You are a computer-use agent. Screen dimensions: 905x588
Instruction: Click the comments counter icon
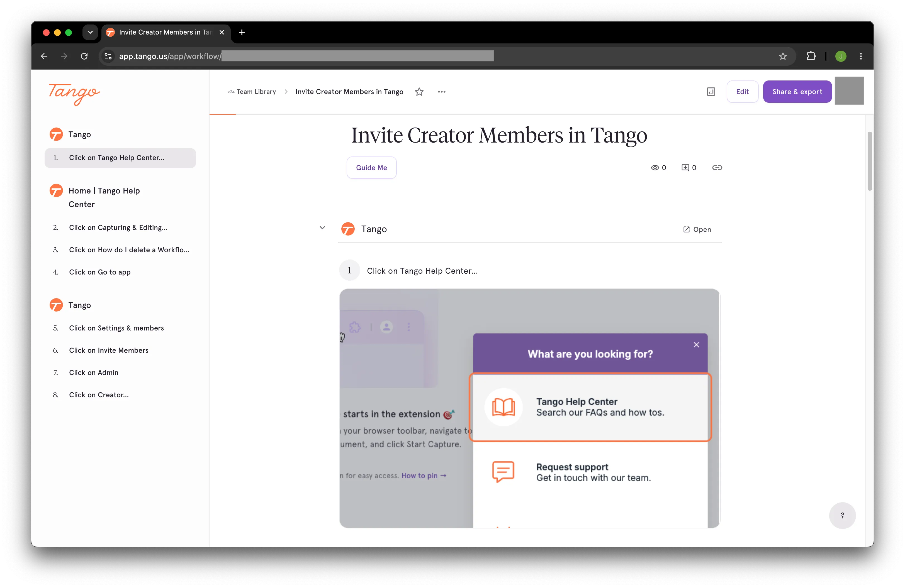[x=689, y=168]
